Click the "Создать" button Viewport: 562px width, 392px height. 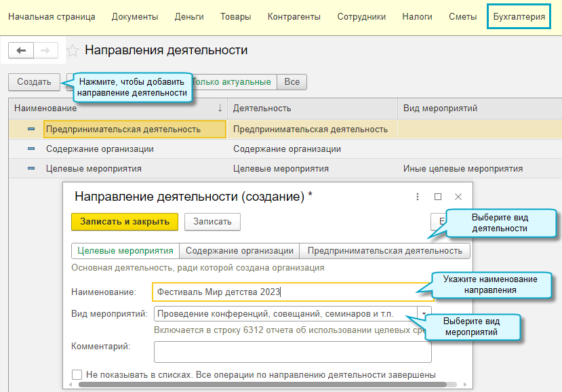[34, 82]
